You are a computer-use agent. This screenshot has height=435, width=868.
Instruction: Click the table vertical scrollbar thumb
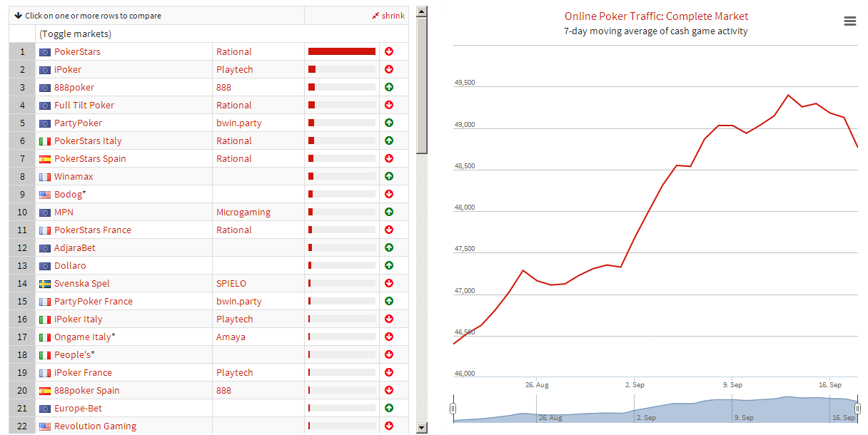422,85
